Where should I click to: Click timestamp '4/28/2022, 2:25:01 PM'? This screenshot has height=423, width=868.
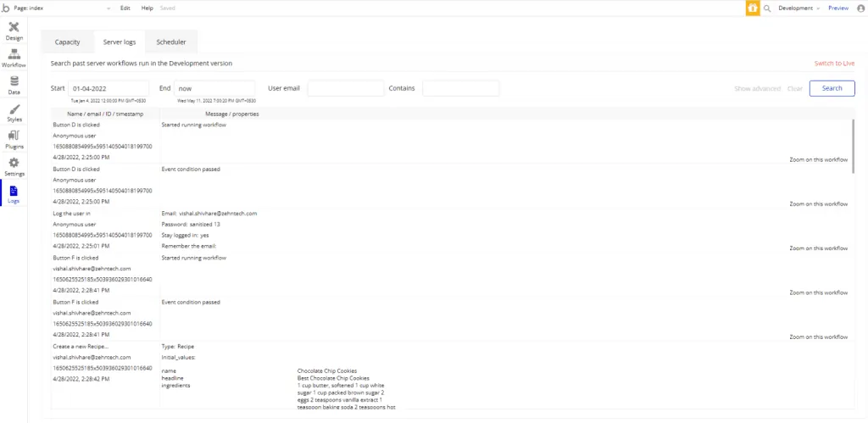coord(81,246)
